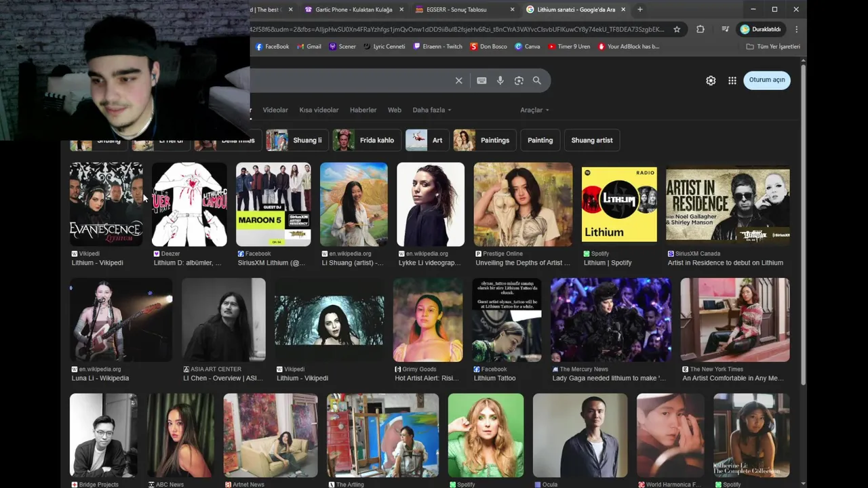Screen dimensions: 868x488
Task: Open the Mercury News Lady Gaga image
Action: click(x=611, y=320)
